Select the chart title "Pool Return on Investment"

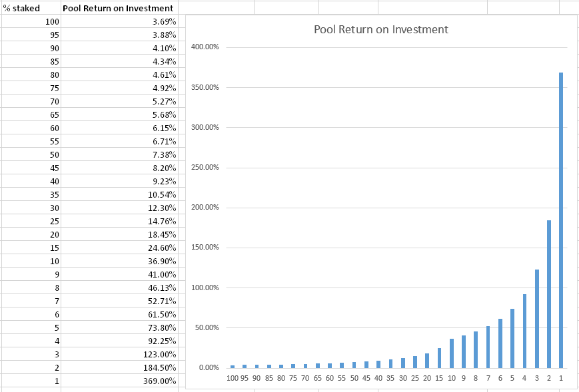click(380, 30)
